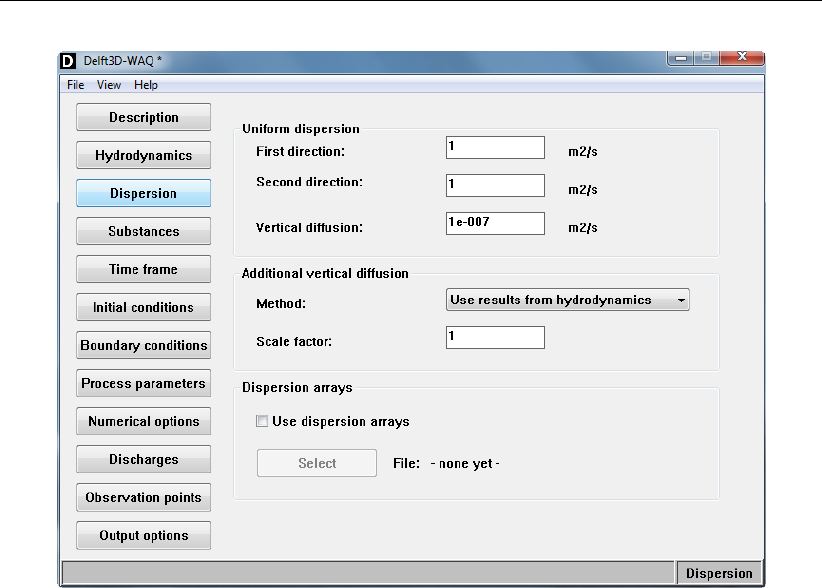Open the Help menu

(x=146, y=85)
